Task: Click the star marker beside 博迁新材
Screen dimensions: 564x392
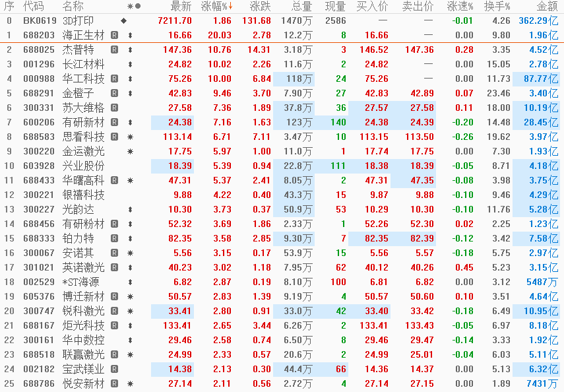Action: coord(130,296)
